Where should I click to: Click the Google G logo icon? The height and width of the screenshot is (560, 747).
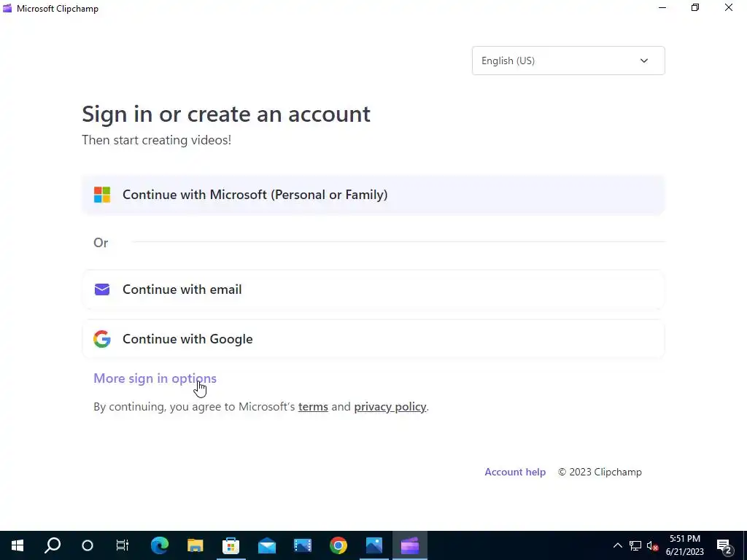click(x=102, y=339)
